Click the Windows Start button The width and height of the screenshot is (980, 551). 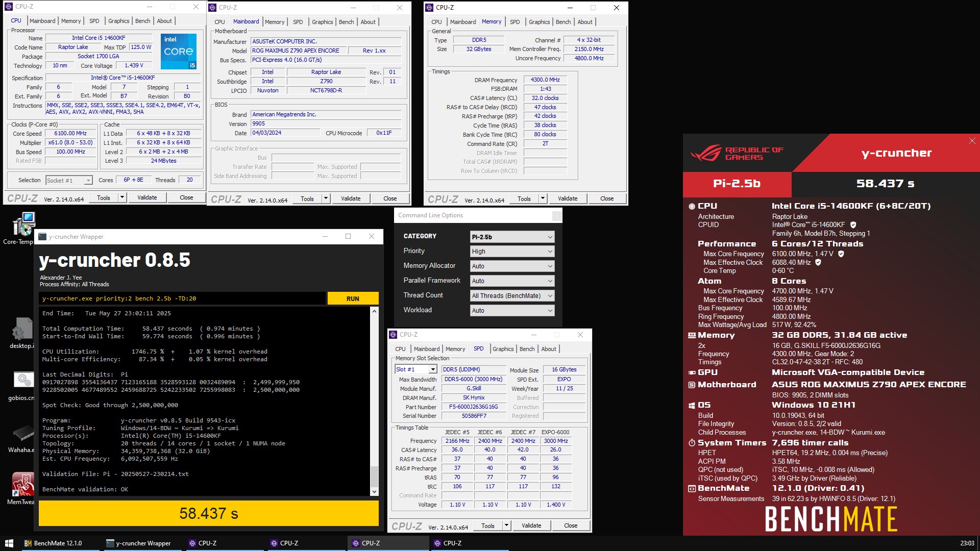tap(9, 543)
